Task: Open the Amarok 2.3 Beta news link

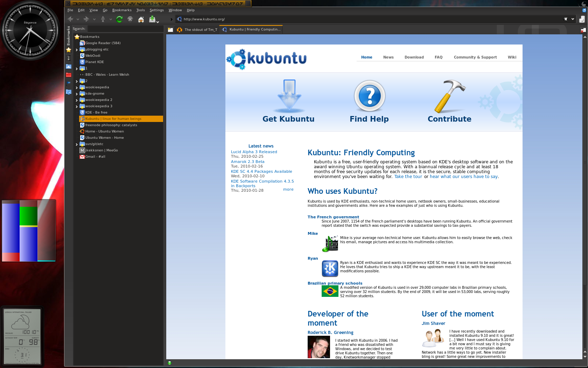Action: 247,162
